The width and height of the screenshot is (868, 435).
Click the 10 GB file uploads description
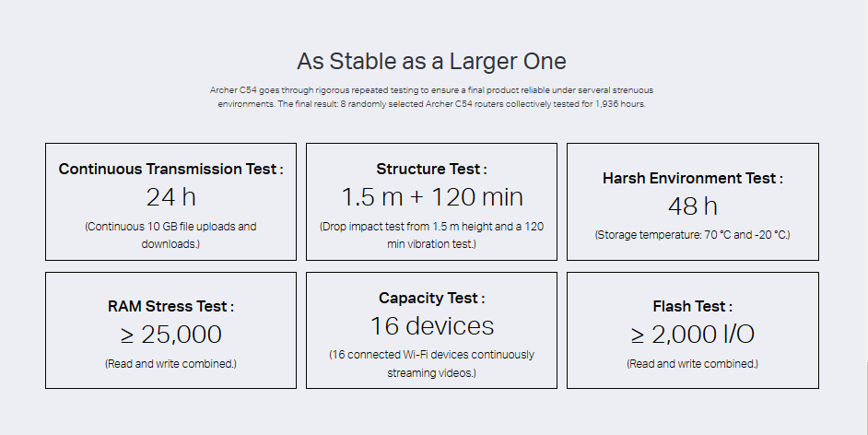point(170,234)
